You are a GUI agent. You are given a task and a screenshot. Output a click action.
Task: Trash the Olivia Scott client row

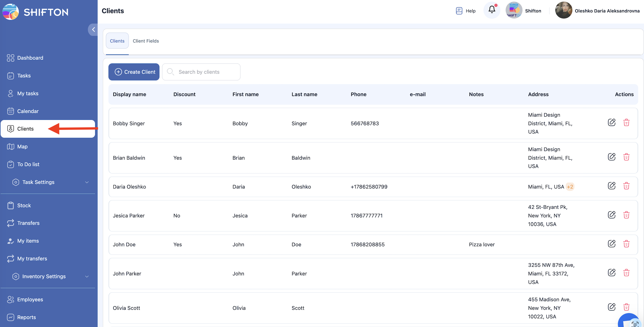pyautogui.click(x=626, y=307)
